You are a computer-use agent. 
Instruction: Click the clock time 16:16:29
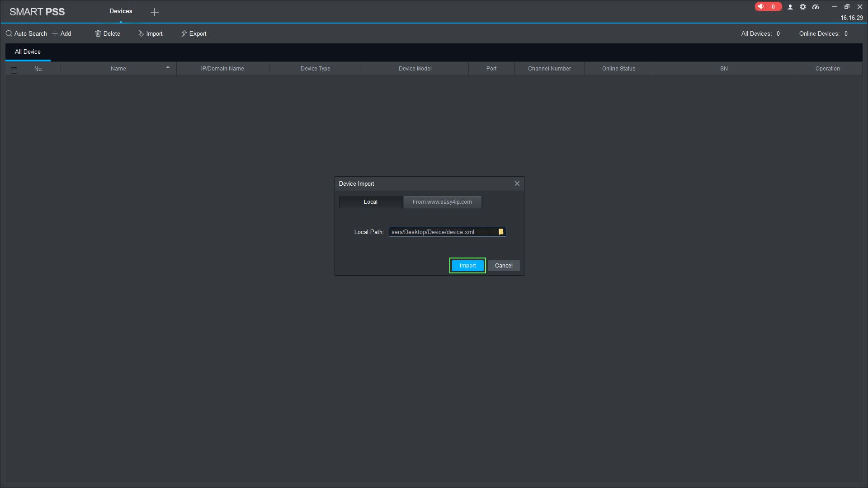tap(852, 18)
